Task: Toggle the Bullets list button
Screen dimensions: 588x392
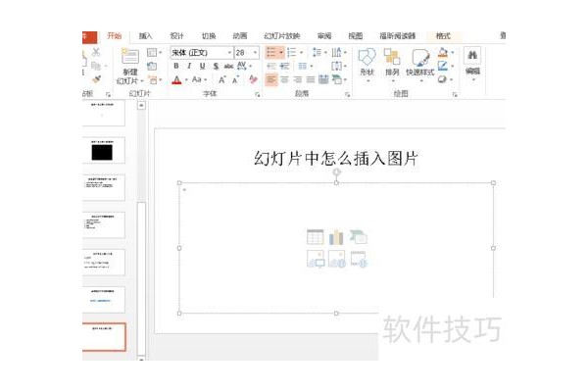Action: pyautogui.click(x=271, y=52)
